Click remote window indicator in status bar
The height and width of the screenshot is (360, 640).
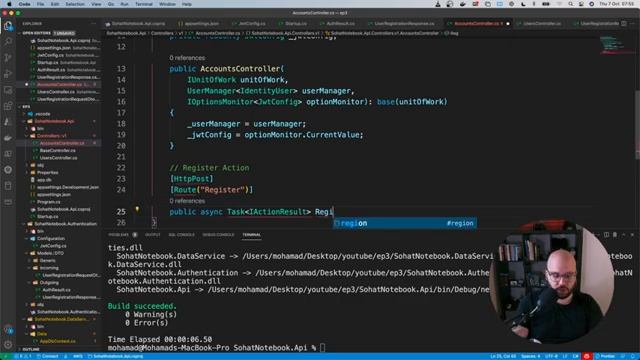pyautogui.click(x=6, y=356)
